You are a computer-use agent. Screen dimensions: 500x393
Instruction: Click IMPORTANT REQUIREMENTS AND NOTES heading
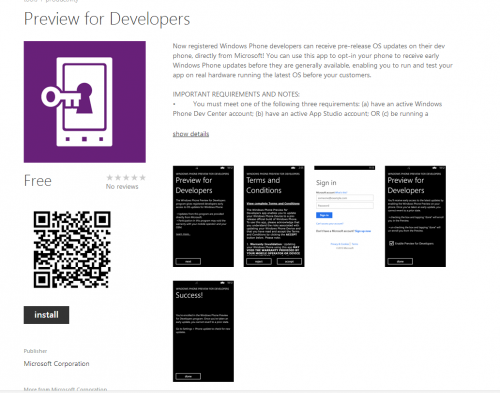[x=236, y=94]
